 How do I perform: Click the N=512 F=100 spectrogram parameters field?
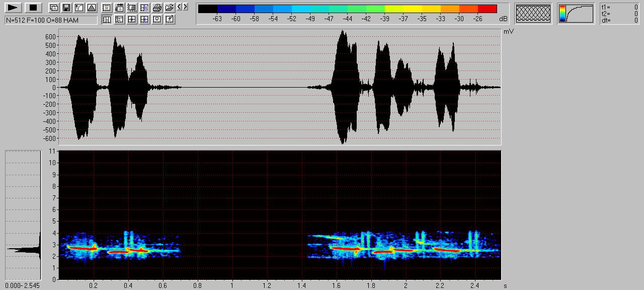tap(51, 20)
